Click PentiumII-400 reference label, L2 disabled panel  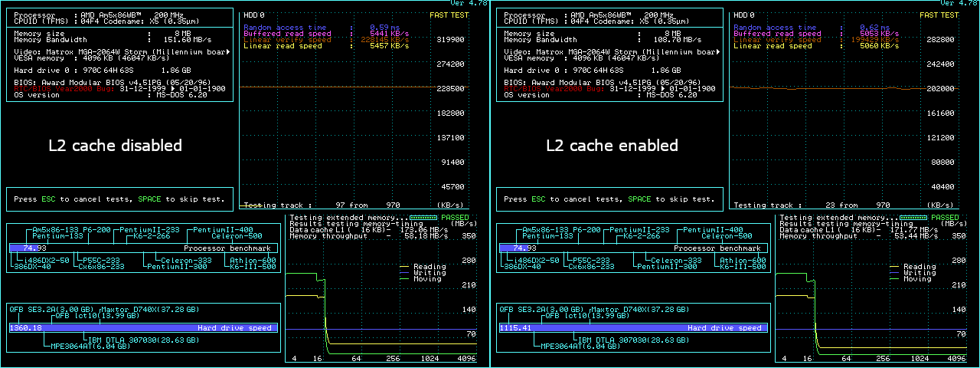[224, 230]
